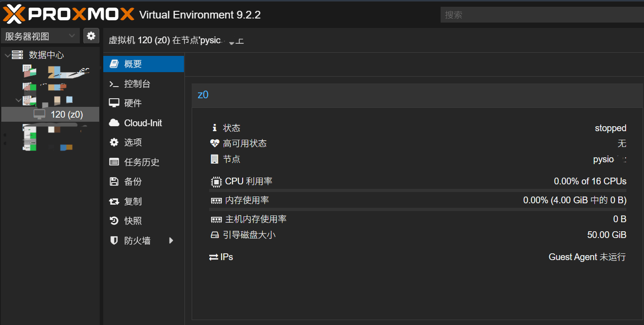Click the z0 panel title
Screen dimensions: 644x325
203,95
